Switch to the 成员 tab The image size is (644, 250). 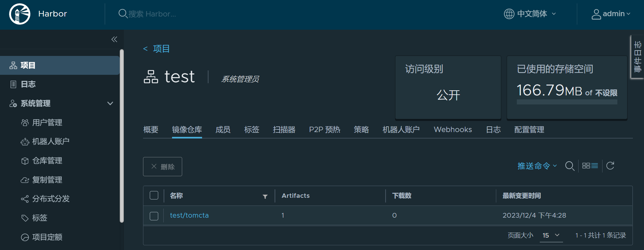[223, 130]
